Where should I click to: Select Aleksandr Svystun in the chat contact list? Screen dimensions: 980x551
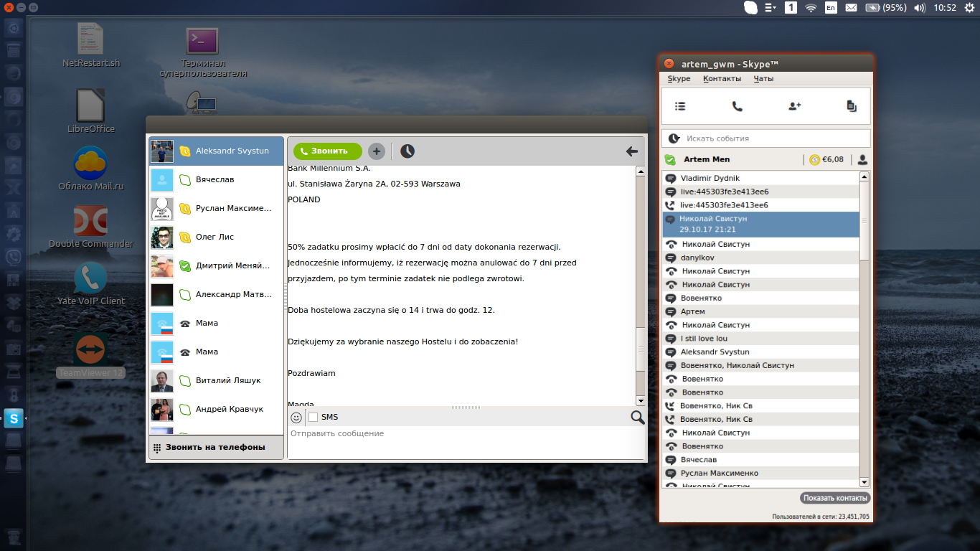click(216, 151)
